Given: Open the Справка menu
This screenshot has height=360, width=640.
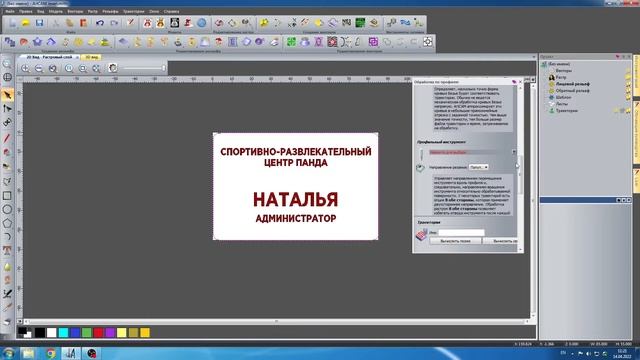Looking at the screenshot, I should [171, 11].
